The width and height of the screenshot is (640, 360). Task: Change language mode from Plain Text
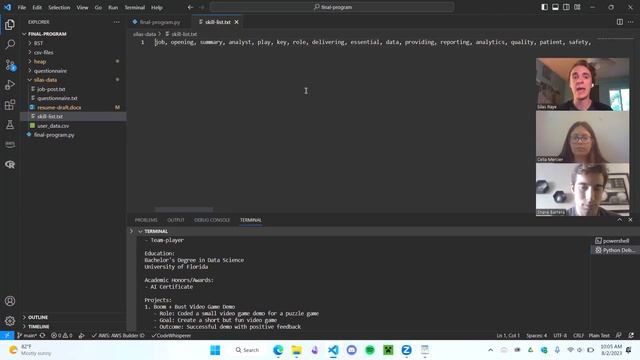point(599,336)
